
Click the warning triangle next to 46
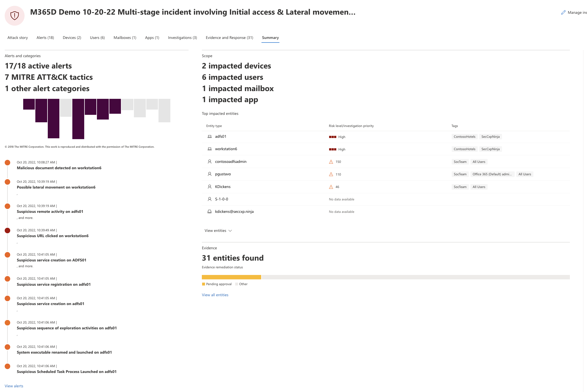click(331, 187)
